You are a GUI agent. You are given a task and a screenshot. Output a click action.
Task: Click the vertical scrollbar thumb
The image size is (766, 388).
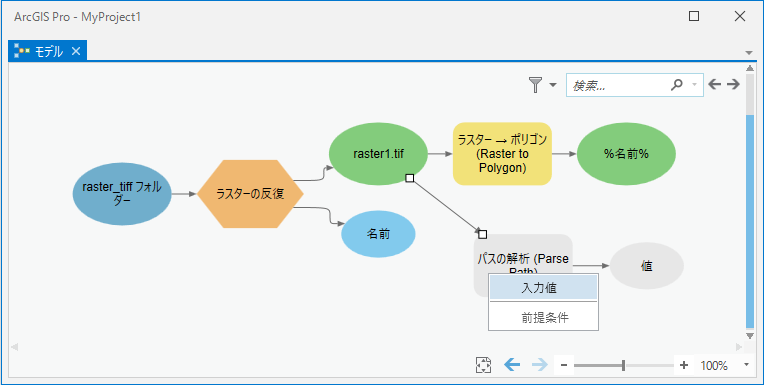750,221
